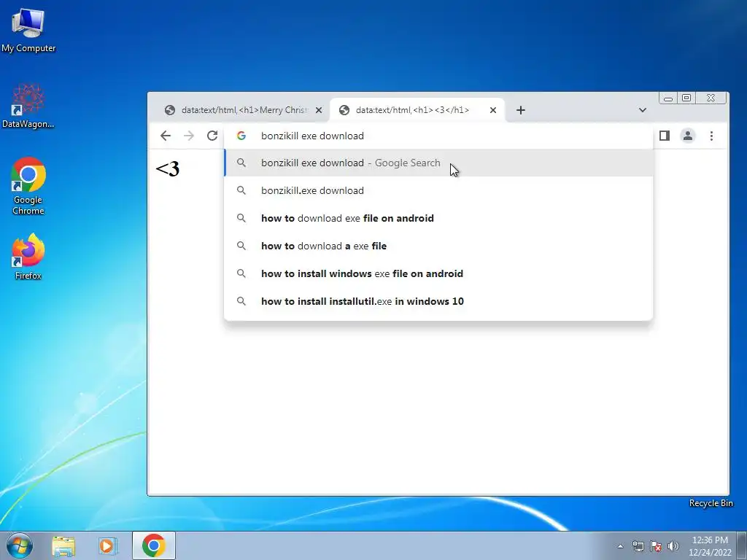The width and height of the screenshot is (747, 560).
Task: Open a new tab with plus button
Action: coord(521,111)
